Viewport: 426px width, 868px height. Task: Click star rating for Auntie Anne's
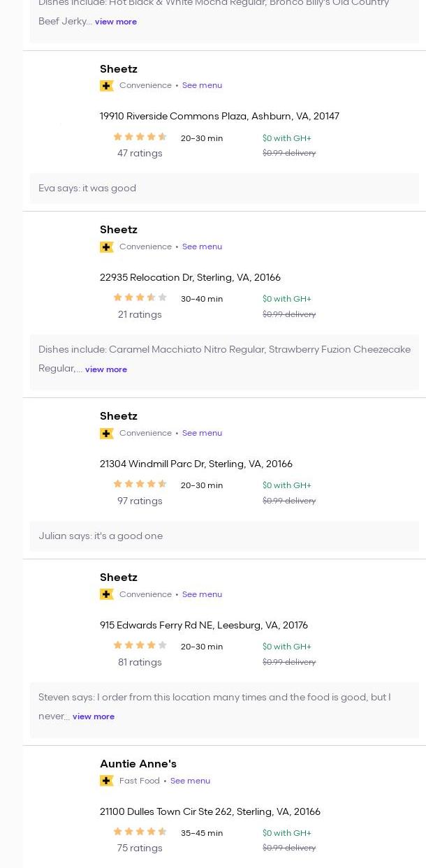[x=140, y=832]
